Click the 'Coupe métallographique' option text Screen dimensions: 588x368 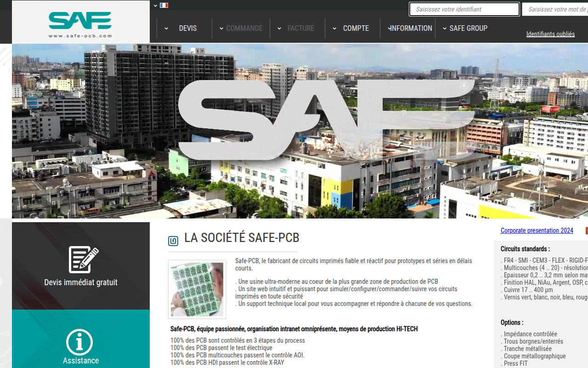[533, 356]
